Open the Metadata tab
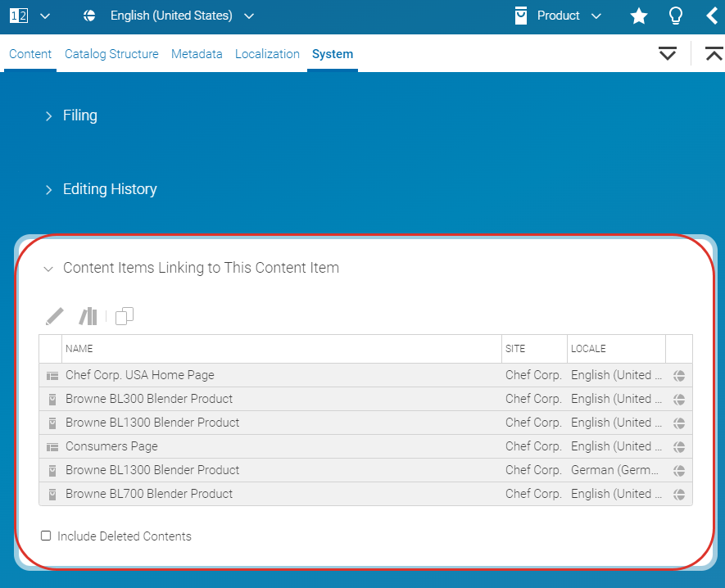Viewport: 725px width, 588px height. (x=197, y=54)
